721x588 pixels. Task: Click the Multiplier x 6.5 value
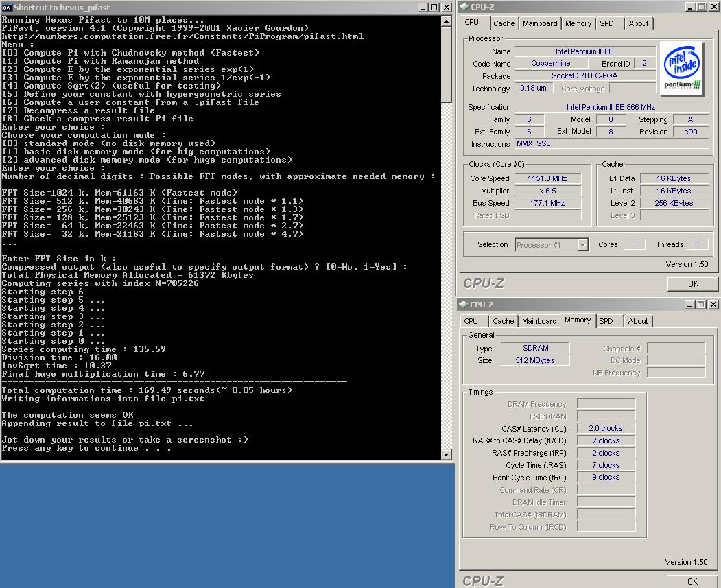(547, 191)
